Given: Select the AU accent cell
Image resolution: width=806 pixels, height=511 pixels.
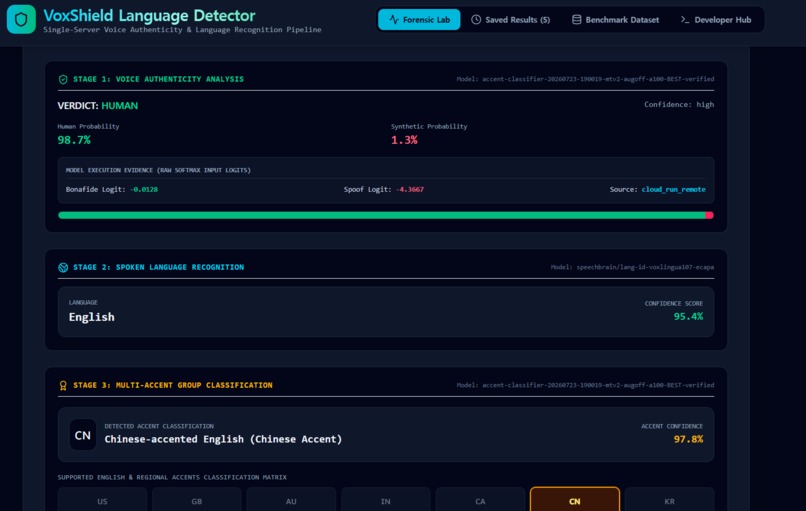Looking at the screenshot, I should pos(291,501).
